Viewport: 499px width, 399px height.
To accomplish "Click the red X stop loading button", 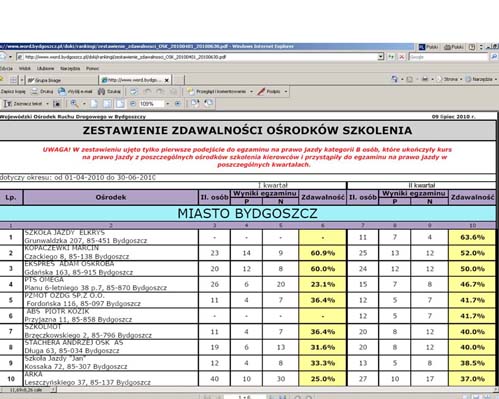I will (402, 57).
